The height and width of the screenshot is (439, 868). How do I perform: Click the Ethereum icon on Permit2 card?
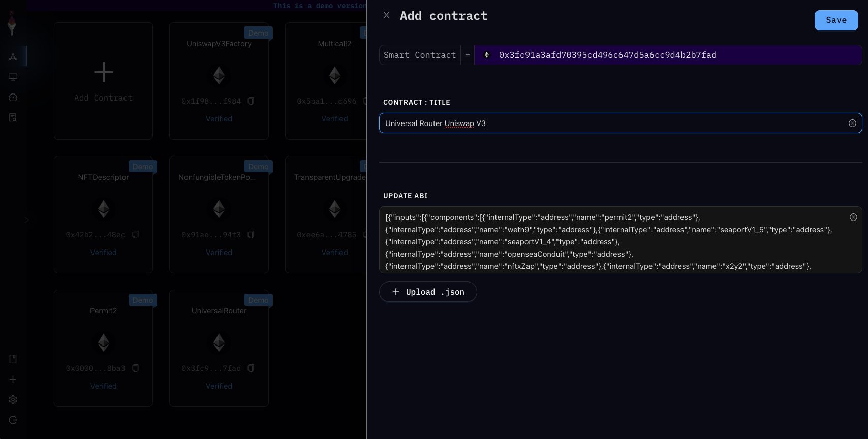click(x=104, y=342)
